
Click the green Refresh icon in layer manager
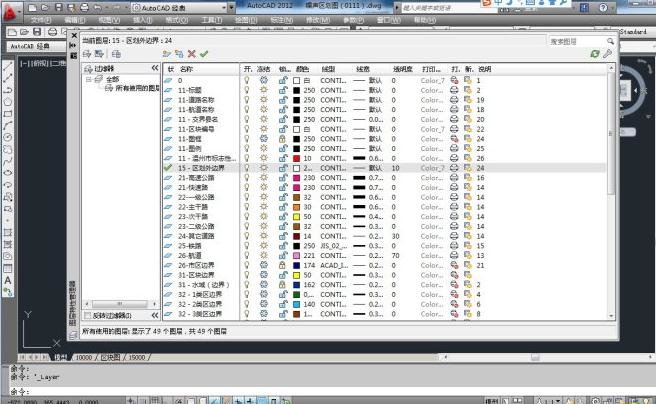tap(595, 54)
